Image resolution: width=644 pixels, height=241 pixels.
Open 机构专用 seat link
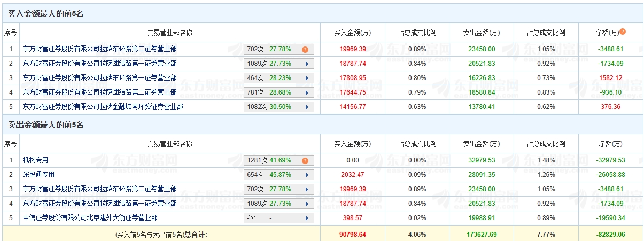pyautogui.click(x=35, y=160)
